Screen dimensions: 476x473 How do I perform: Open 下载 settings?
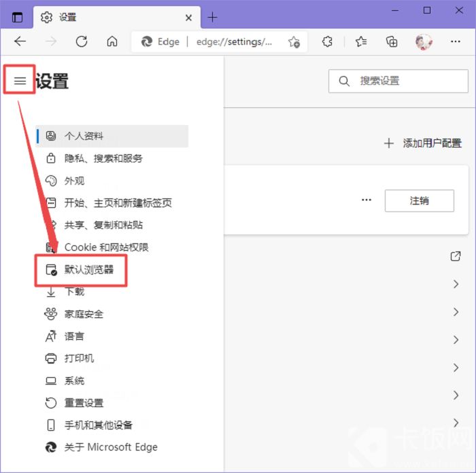click(65, 292)
